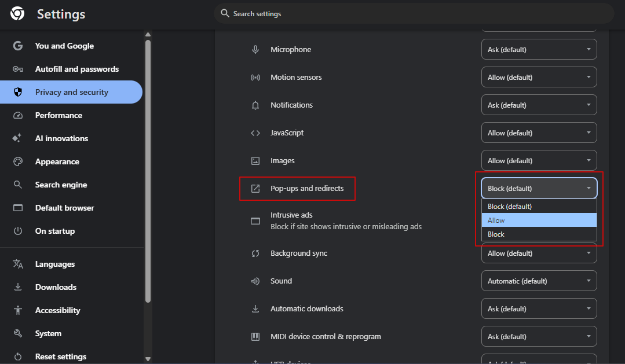Click the reset icon beside Reset settings

pyautogui.click(x=17, y=356)
